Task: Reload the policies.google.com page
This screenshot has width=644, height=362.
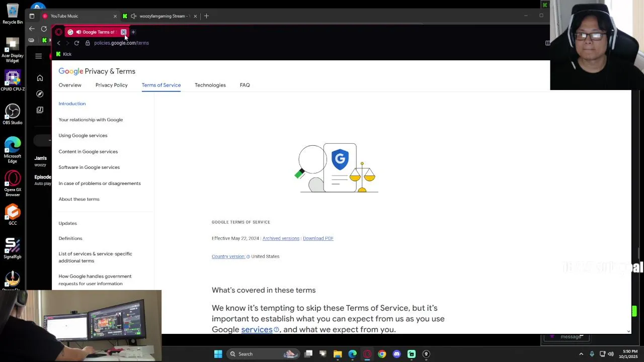Action: coord(76,43)
